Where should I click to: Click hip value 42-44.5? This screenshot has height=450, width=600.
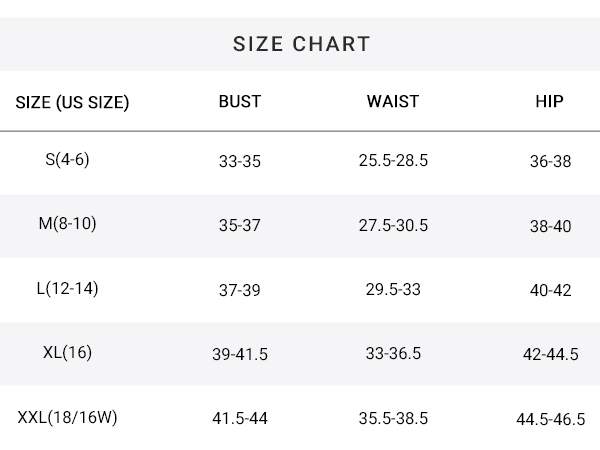pyautogui.click(x=551, y=354)
